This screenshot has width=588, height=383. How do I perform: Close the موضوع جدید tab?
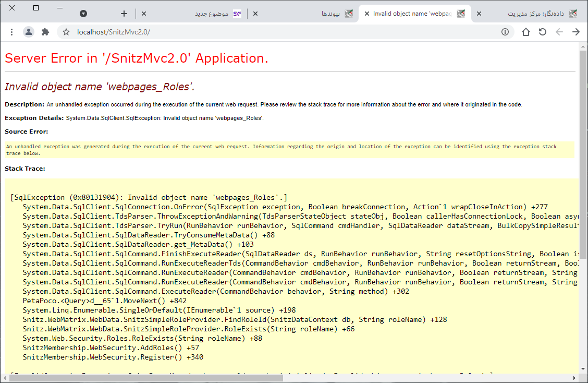point(144,14)
